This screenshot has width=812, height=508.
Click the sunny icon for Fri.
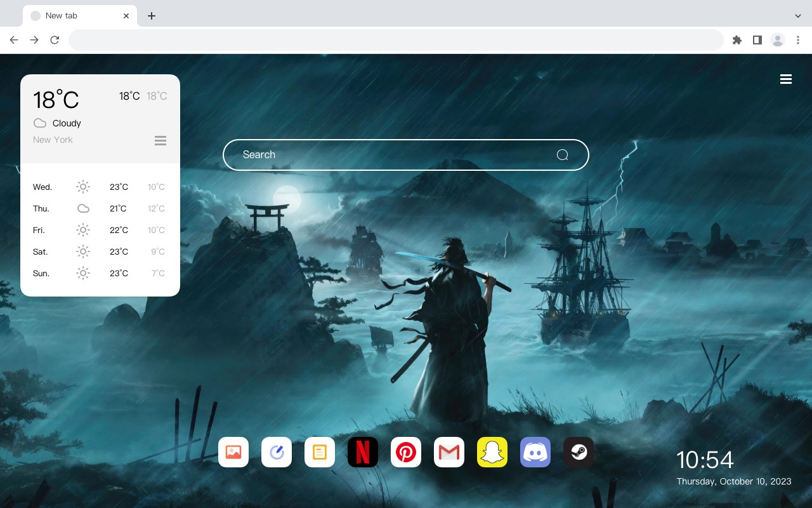(83, 230)
